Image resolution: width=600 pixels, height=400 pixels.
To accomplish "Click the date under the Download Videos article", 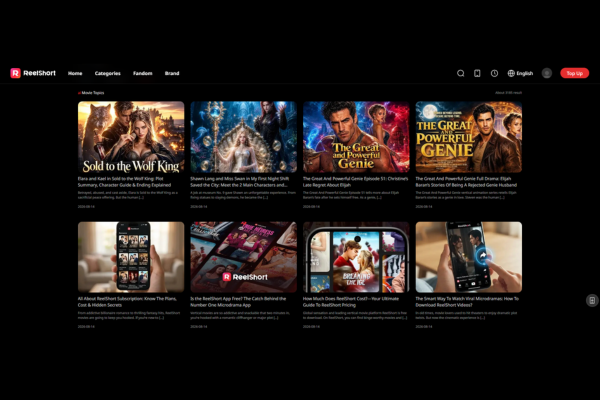I will click(x=424, y=327).
